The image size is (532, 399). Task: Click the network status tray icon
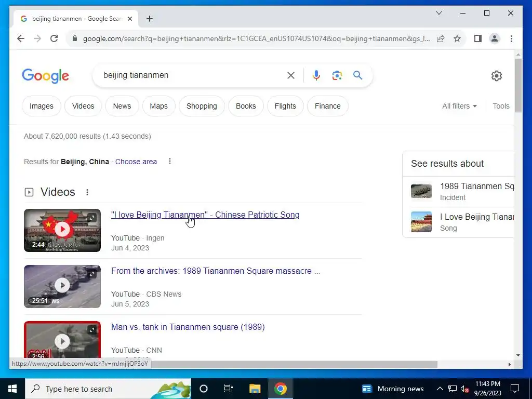[453, 389]
